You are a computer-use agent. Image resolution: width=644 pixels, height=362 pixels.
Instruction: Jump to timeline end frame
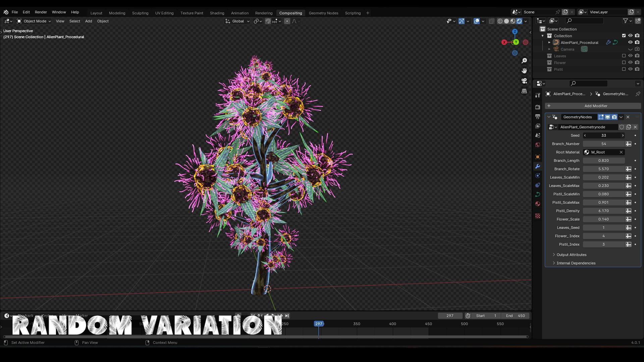coord(287,316)
